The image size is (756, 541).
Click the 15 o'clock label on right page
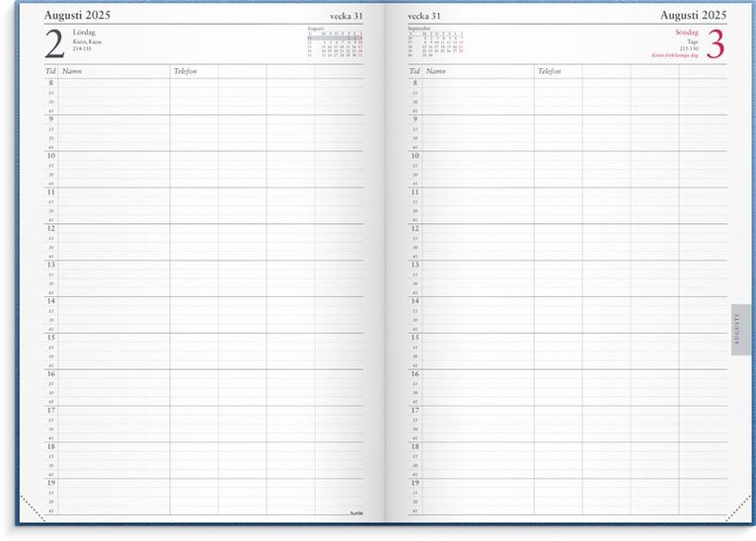coord(415,338)
